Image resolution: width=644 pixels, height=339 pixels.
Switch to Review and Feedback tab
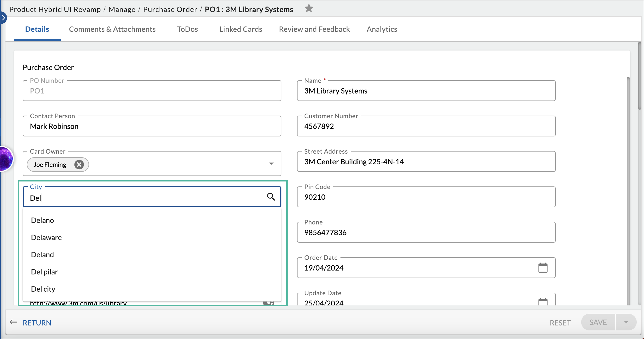pyautogui.click(x=314, y=29)
